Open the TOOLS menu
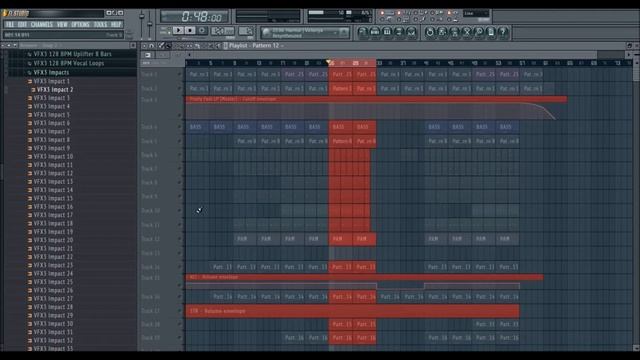The width and height of the screenshot is (640, 360). (100, 24)
